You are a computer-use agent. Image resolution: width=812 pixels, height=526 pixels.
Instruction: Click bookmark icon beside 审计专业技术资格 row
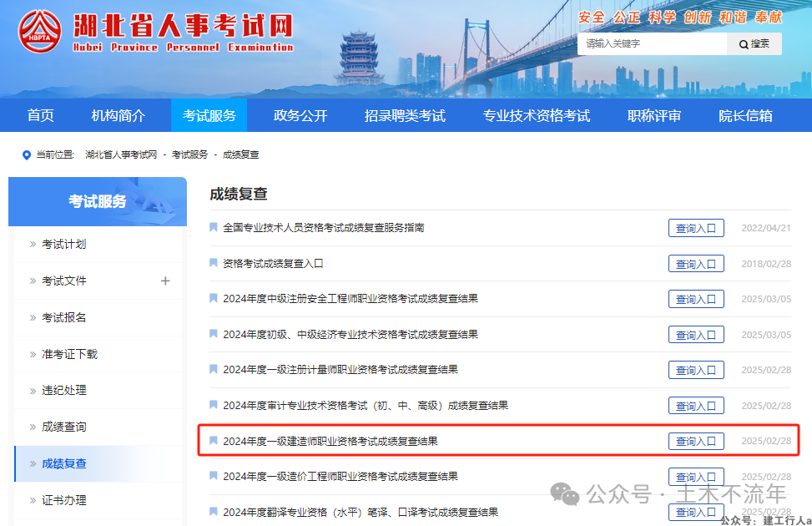pyautogui.click(x=213, y=405)
